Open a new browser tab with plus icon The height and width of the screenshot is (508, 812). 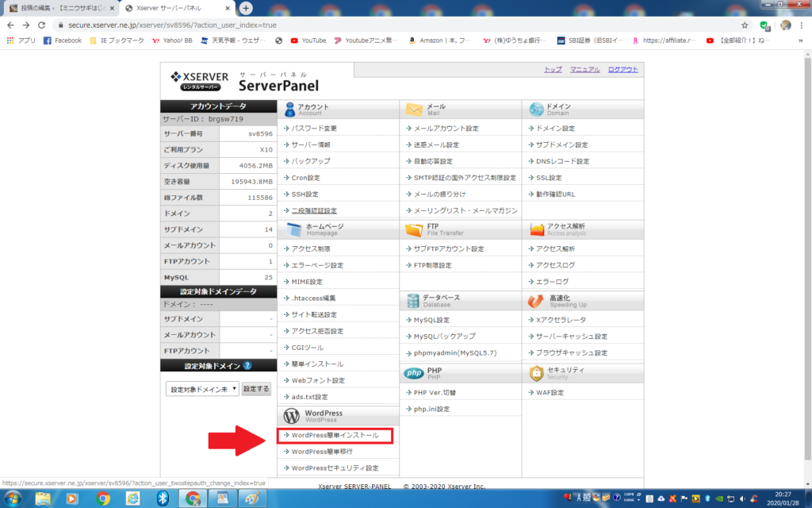coord(247,8)
